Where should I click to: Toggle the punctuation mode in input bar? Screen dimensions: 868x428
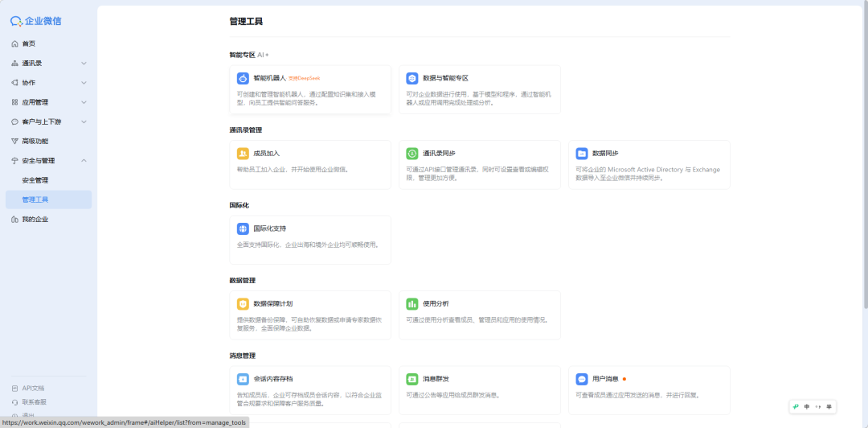pos(818,407)
